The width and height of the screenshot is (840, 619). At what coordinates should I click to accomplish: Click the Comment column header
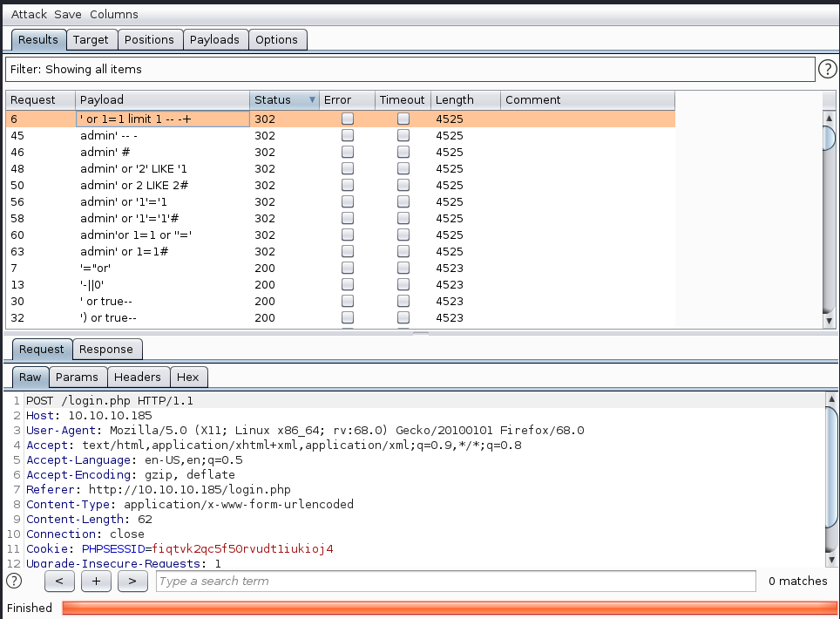point(587,100)
